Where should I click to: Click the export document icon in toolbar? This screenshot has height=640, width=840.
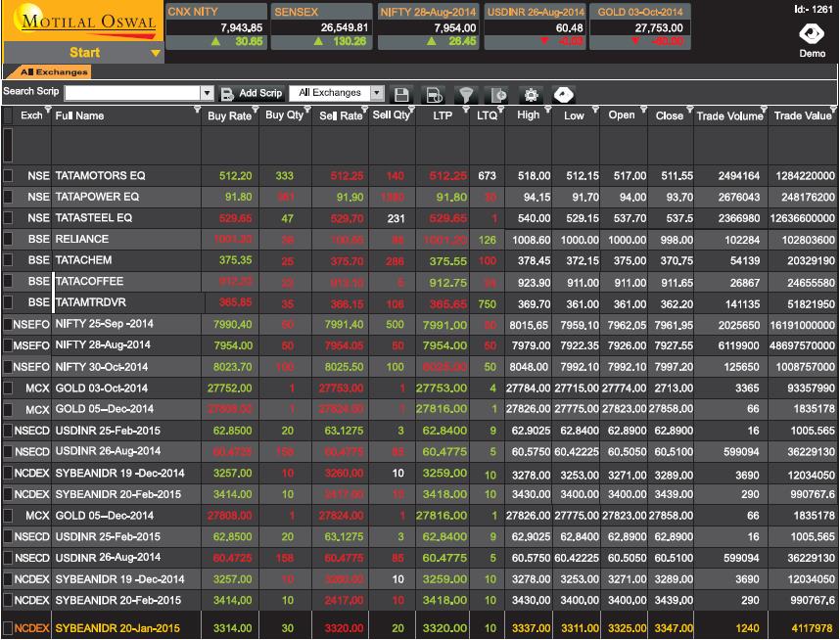tap(498, 95)
